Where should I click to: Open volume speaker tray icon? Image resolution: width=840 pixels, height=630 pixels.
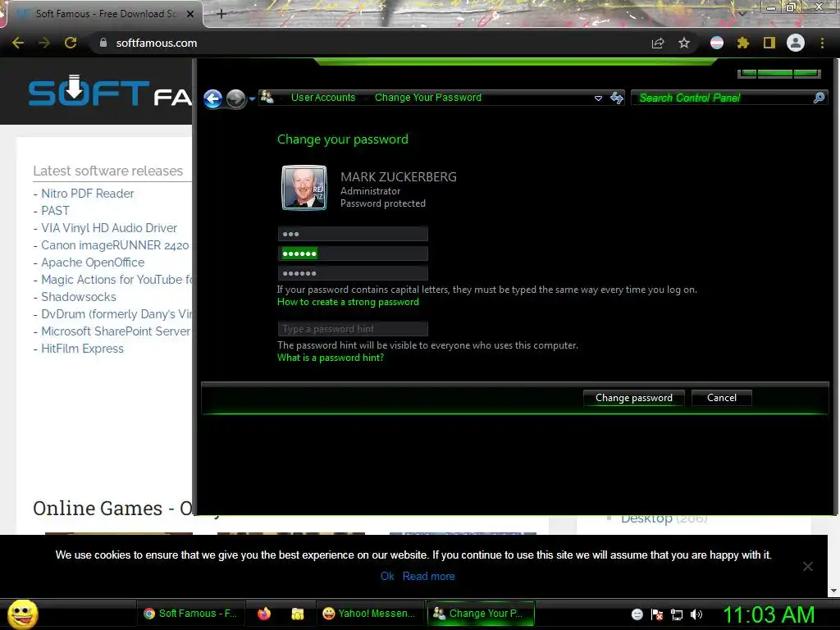[x=696, y=614]
